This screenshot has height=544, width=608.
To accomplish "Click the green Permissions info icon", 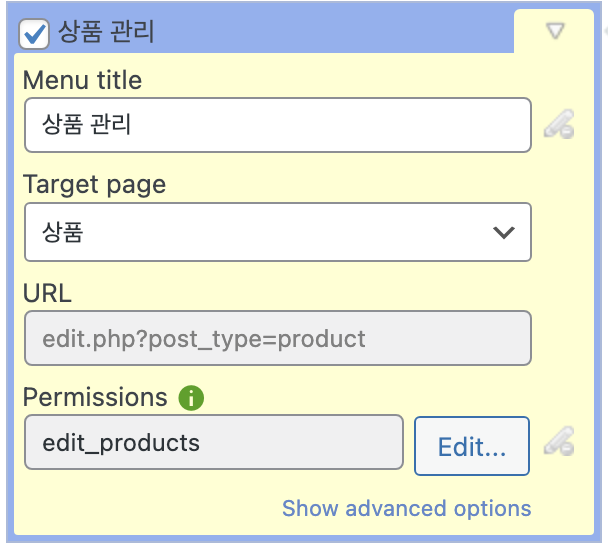I will (190, 398).
